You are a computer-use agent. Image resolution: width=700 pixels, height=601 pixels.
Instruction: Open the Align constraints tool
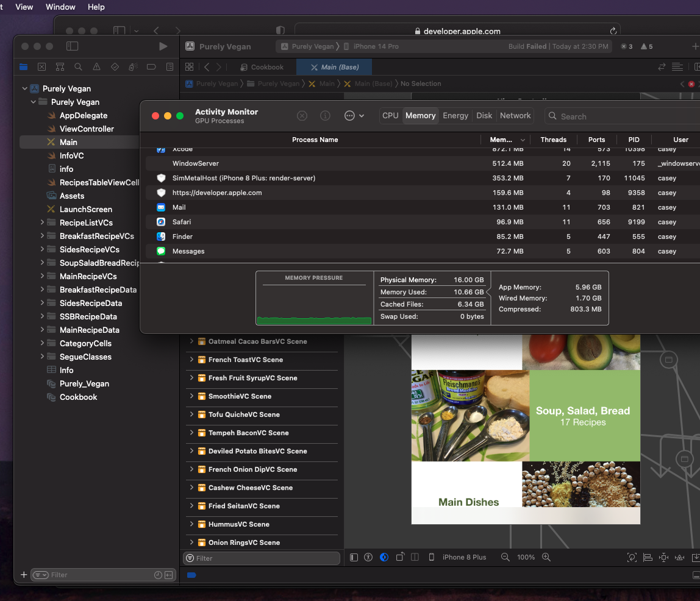tap(648, 557)
